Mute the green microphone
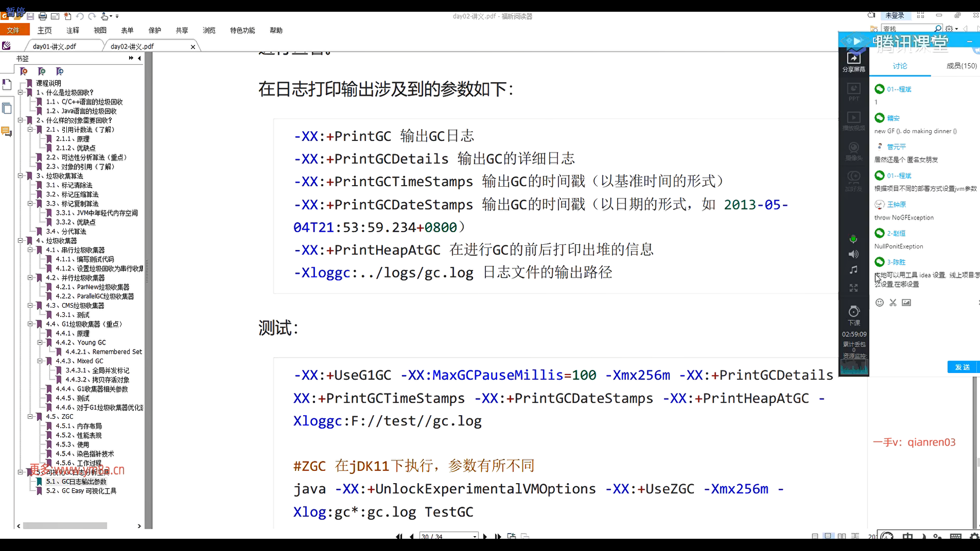980x551 pixels. 853,239
